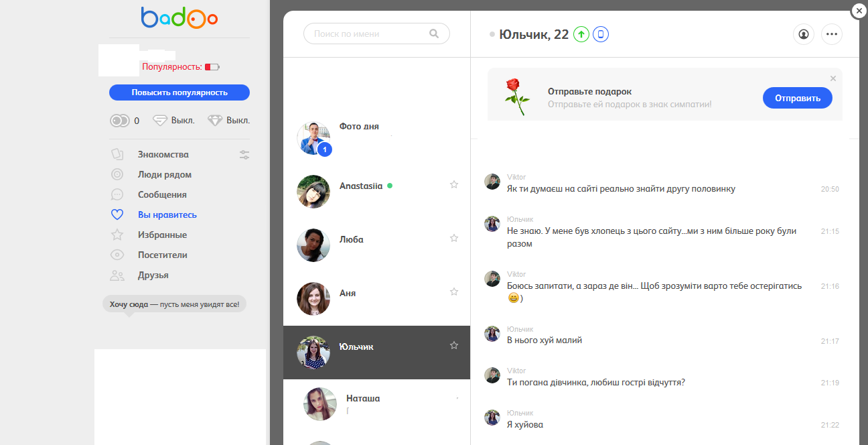This screenshot has height=445, width=868.
Task: Dismiss the gift banner with its X
Action: tap(833, 78)
